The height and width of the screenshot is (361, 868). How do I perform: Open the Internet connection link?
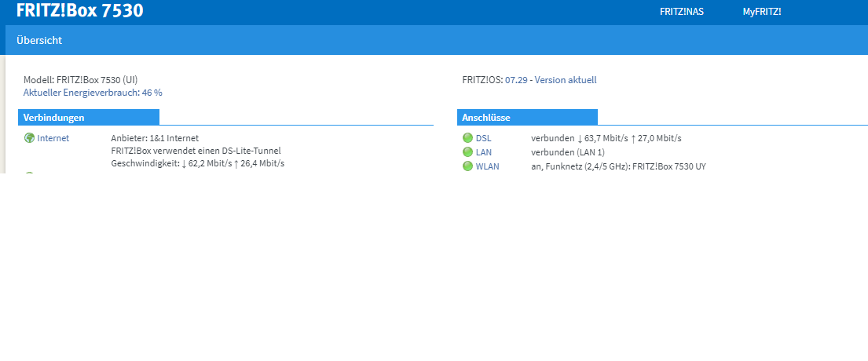click(53, 138)
